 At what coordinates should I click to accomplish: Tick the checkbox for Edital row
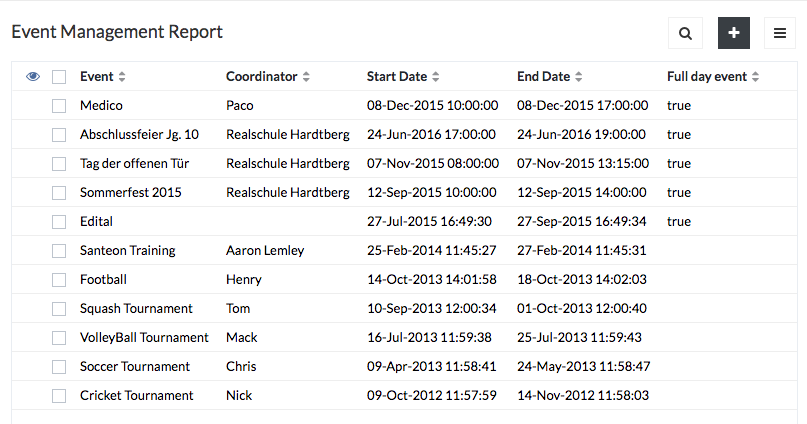point(59,222)
